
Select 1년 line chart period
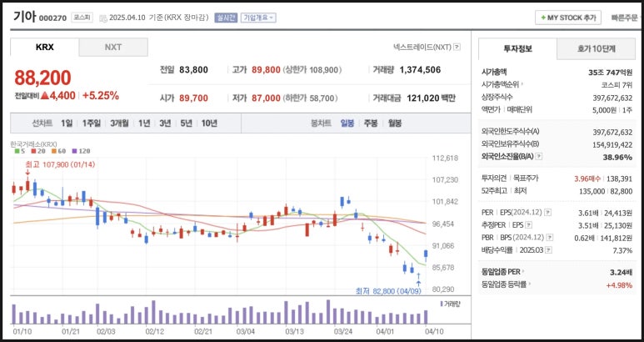144,123
